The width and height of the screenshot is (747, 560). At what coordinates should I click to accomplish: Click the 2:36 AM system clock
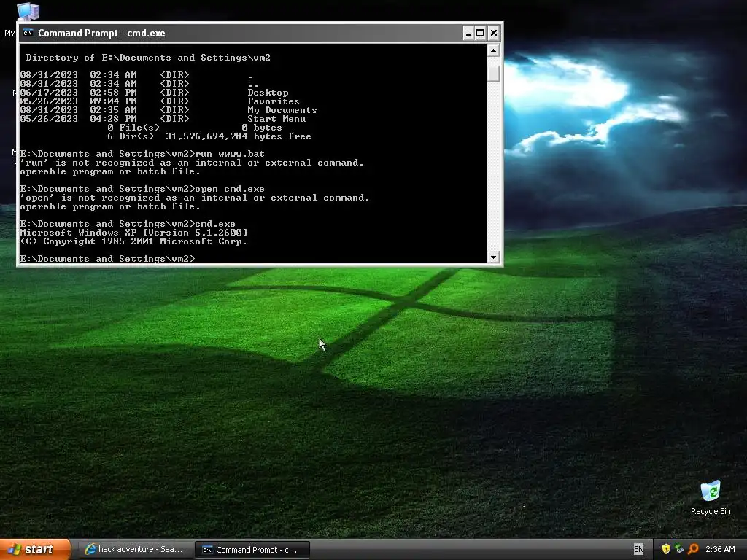[720, 549]
